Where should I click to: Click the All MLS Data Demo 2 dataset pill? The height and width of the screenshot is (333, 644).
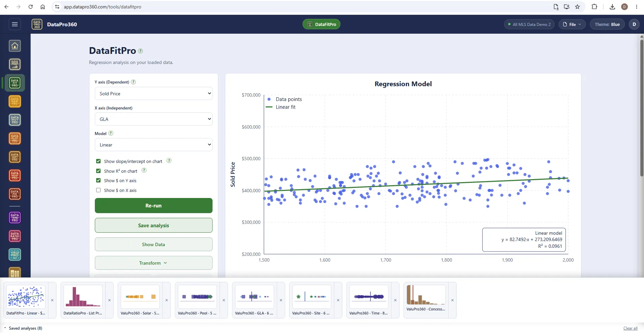529,24
